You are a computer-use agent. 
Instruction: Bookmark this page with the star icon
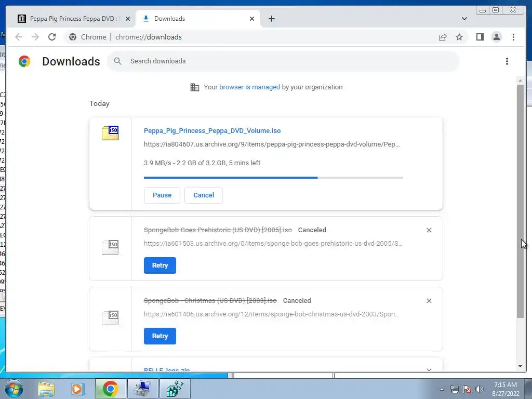[459, 37]
